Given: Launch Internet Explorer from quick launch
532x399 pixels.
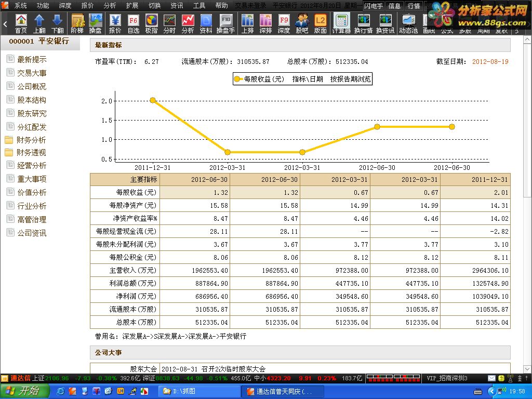Looking at the screenshot, I should 60,391.
